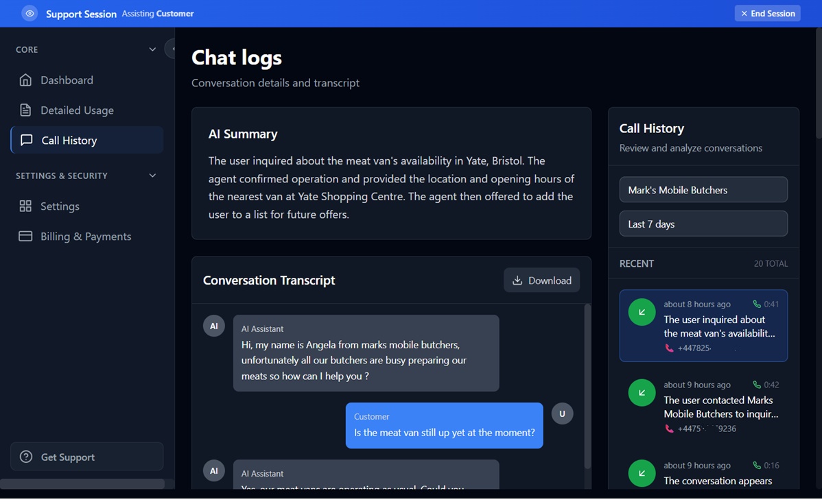Select the Dashboard home icon
Image resolution: width=822 pixels, height=504 pixels.
(25, 80)
